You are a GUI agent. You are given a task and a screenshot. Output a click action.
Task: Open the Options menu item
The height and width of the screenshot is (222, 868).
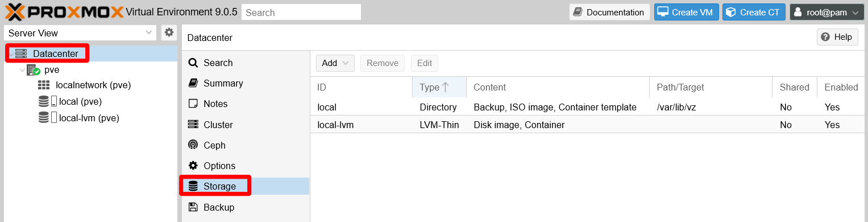coord(246,166)
